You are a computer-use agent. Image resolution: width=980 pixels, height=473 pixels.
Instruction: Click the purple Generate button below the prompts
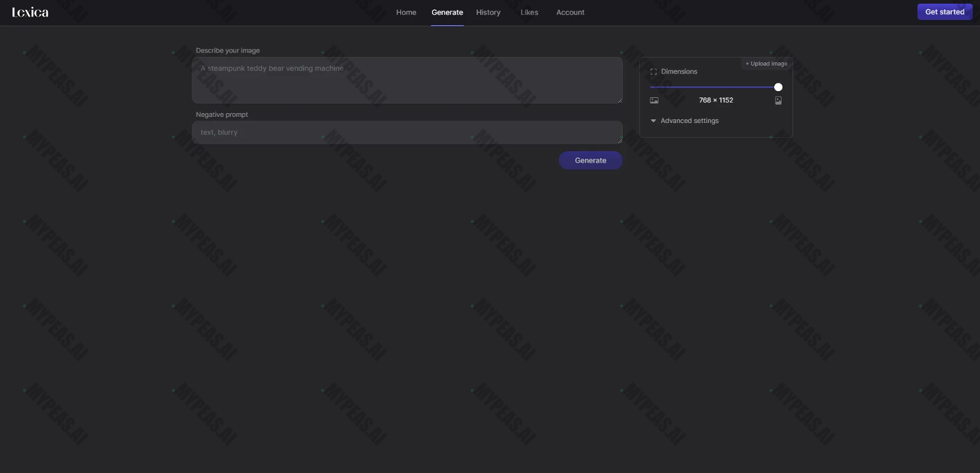tap(590, 160)
